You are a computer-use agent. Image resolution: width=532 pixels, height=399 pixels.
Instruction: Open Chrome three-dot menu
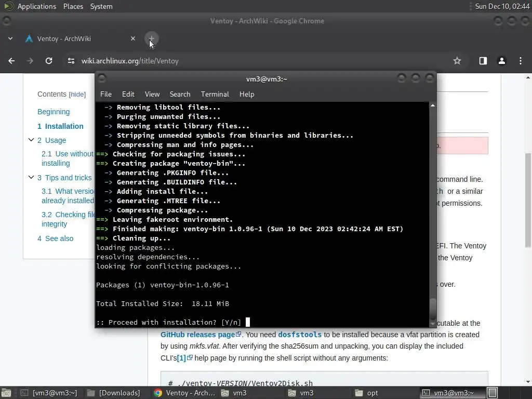[x=521, y=61]
